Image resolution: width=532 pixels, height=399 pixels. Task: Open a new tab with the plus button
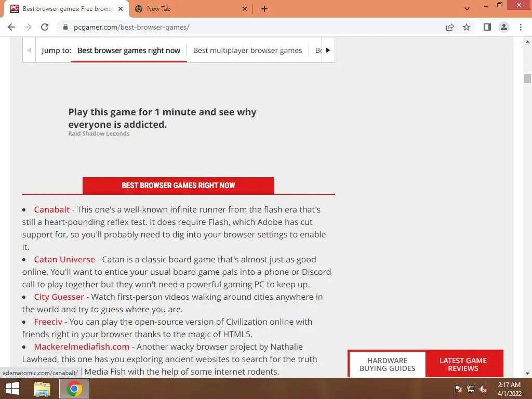pyautogui.click(x=264, y=9)
